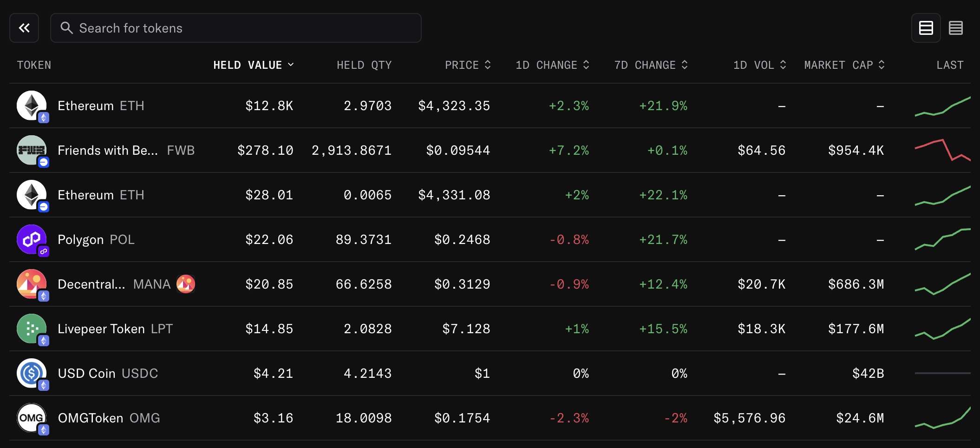Sort by 1D Change column
Screen dimensions: 980x448
[552, 65]
